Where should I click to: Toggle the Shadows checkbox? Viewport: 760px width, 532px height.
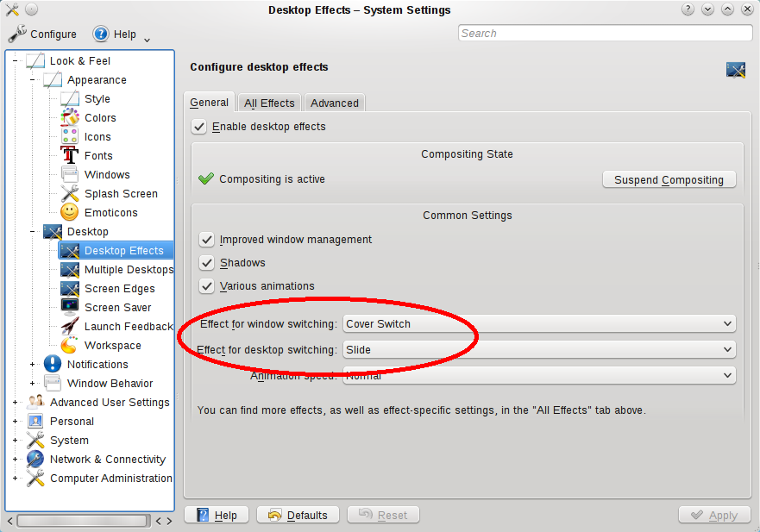point(206,263)
